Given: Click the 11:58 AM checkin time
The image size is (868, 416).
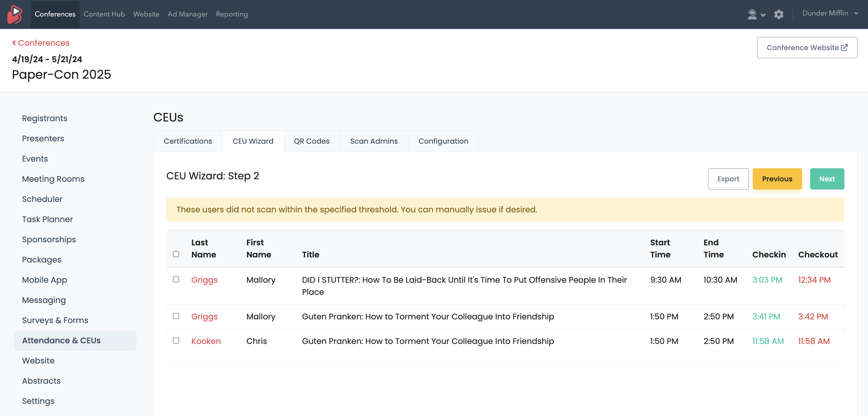Looking at the screenshot, I should tap(768, 341).
